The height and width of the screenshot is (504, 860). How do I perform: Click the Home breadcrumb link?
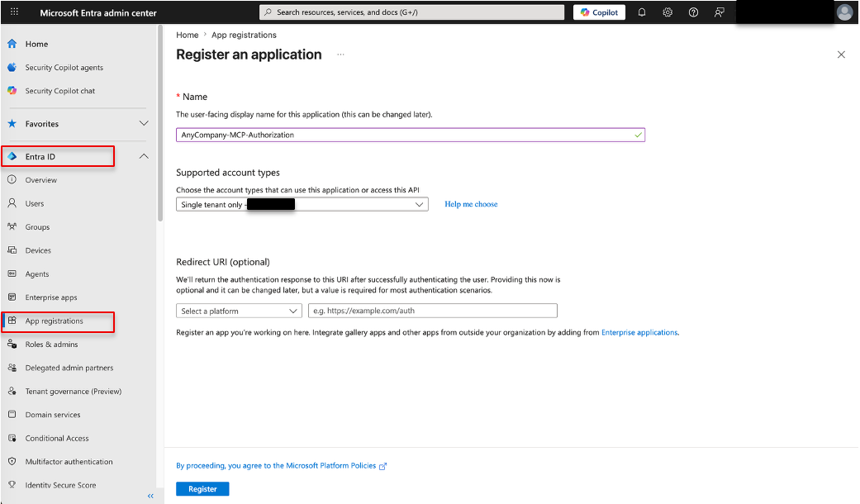click(x=187, y=35)
